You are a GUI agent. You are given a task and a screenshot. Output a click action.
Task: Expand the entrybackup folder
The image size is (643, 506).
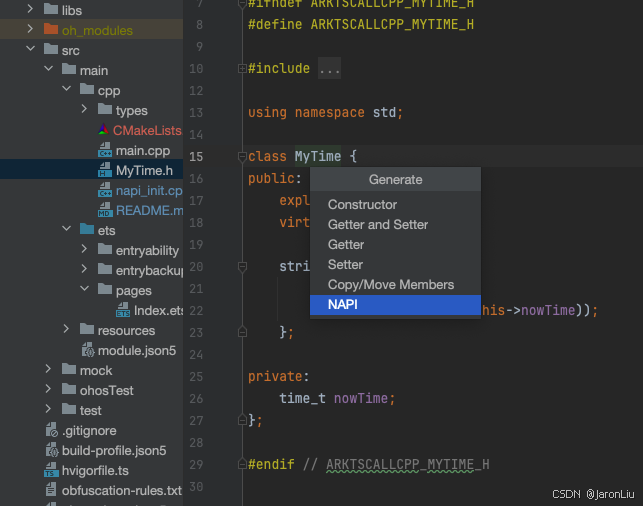coord(84,269)
